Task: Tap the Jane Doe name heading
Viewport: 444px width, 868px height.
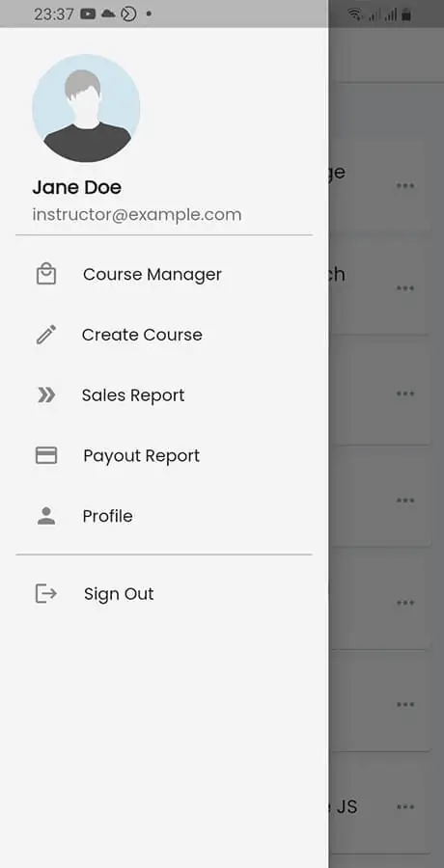Action: pyautogui.click(x=76, y=187)
